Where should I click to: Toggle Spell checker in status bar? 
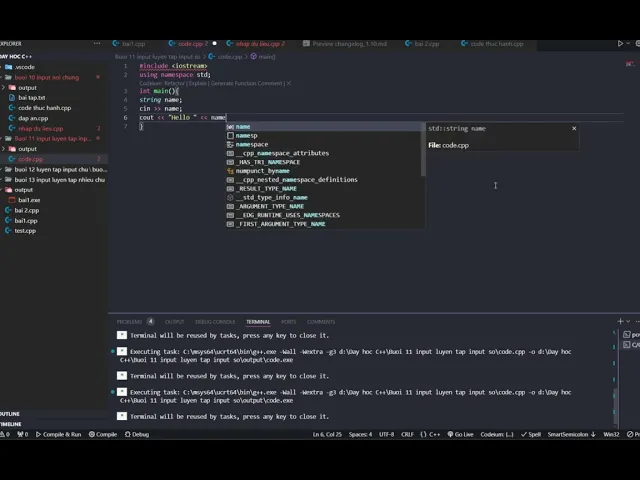click(531, 434)
